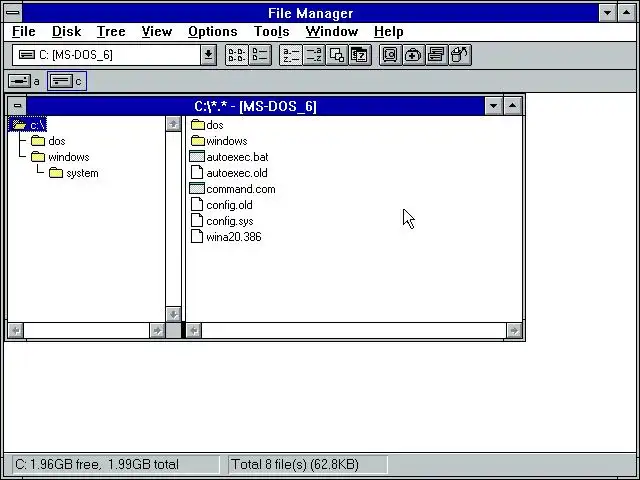640x480 pixels.
Task: Minimize the File Manager window
Action: pos(607,13)
